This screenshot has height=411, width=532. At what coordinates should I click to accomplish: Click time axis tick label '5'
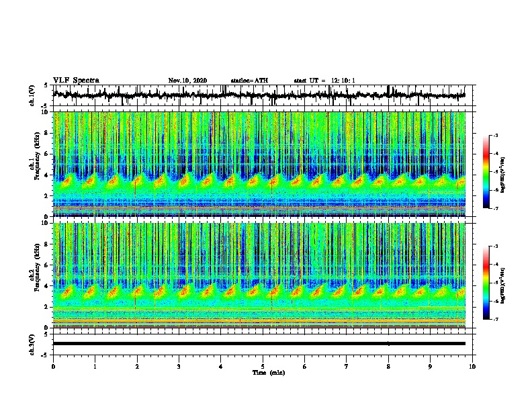[263, 367]
